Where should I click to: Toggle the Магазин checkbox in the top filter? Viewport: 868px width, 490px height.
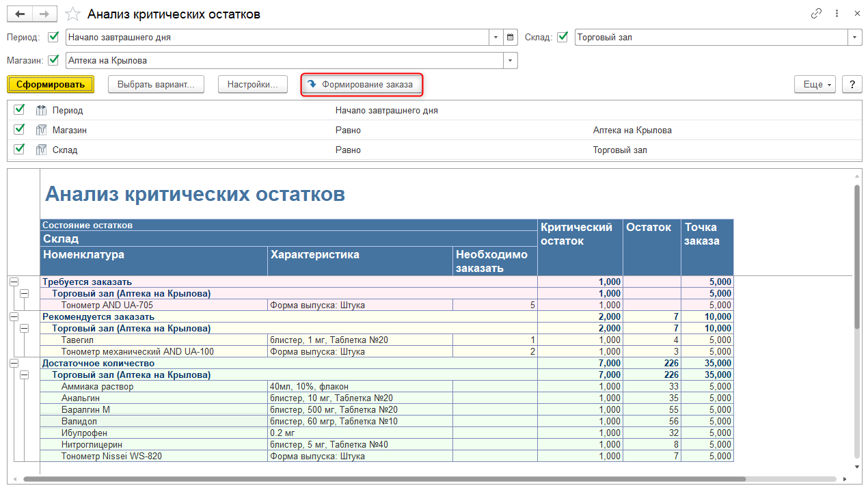[x=53, y=60]
